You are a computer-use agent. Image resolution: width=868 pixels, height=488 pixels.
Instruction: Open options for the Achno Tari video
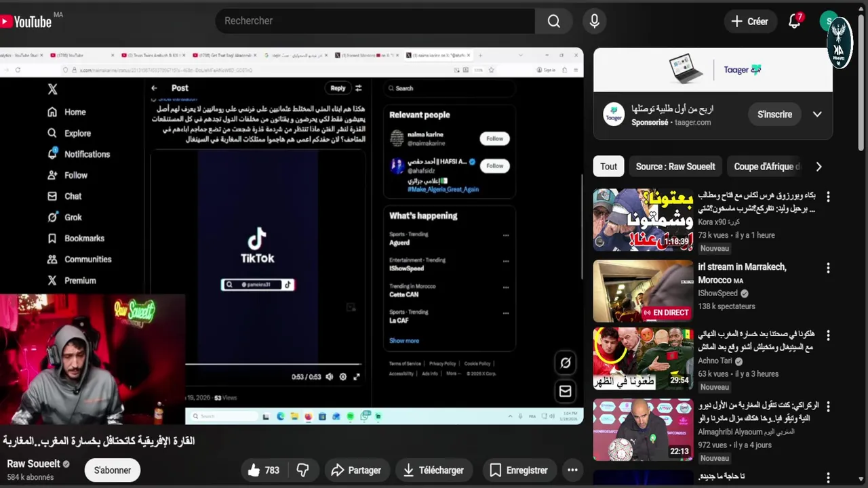[x=827, y=335]
